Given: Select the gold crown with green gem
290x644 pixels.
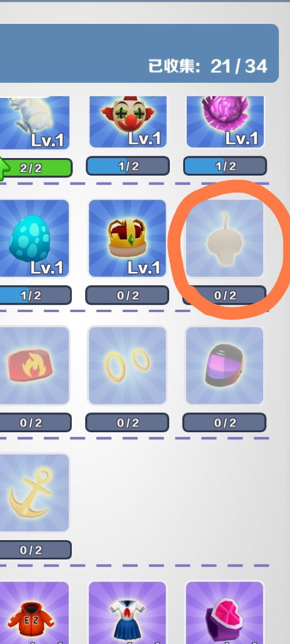Looking at the screenshot, I should tap(128, 238).
